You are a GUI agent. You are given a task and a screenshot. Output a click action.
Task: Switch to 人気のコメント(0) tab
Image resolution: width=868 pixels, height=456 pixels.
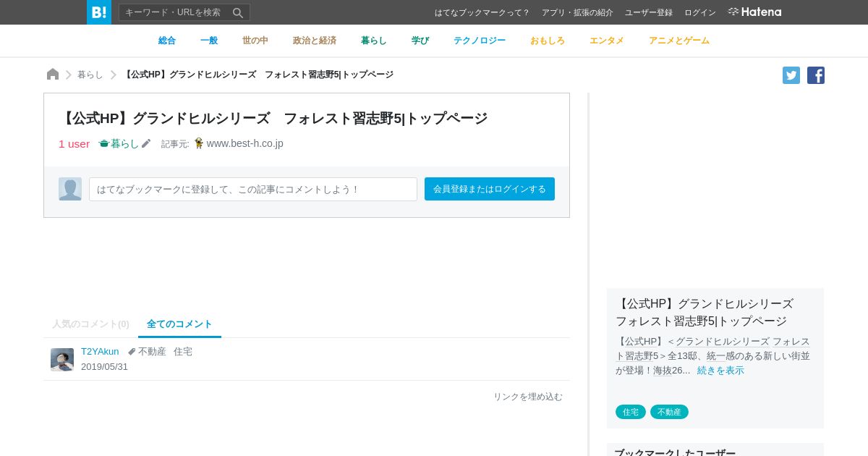pos(90,324)
